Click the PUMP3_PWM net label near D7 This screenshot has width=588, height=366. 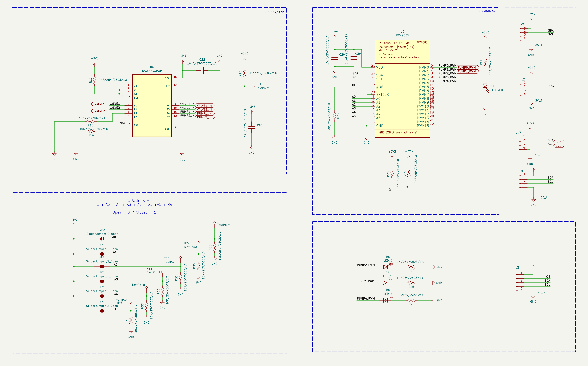tap(365, 281)
